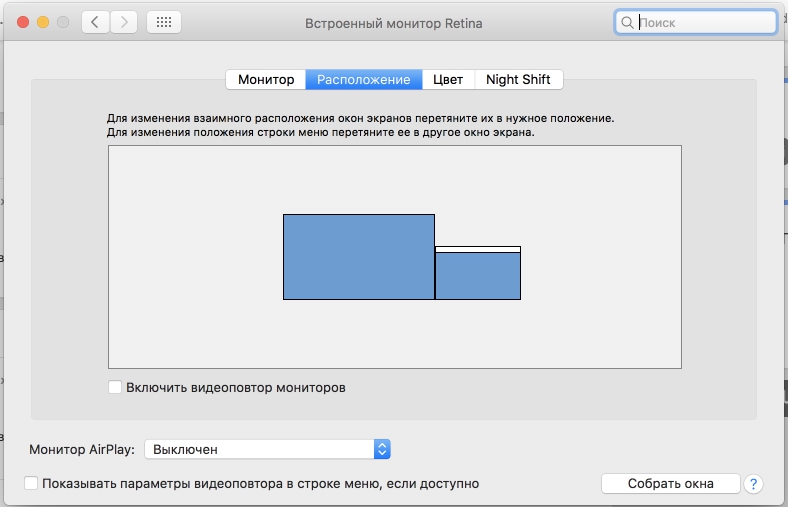This screenshot has width=788, height=507.
Task: Open the Цвет tab
Action: [448, 80]
